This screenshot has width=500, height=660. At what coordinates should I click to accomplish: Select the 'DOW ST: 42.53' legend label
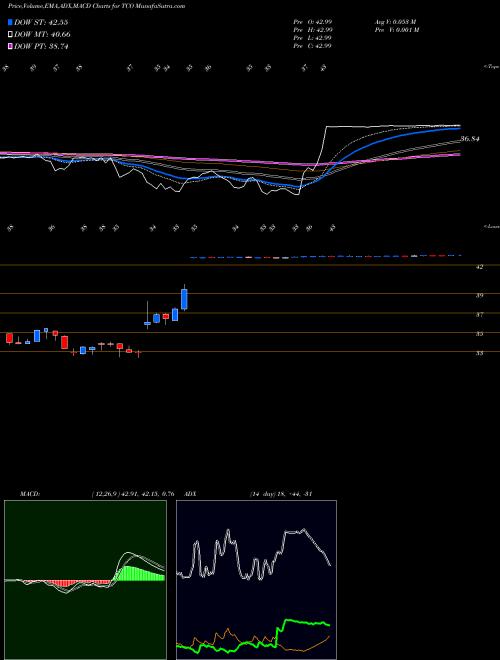[x=41, y=23]
